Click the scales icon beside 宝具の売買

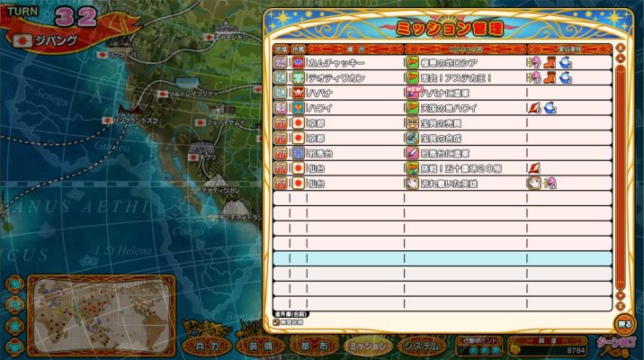click(412, 123)
